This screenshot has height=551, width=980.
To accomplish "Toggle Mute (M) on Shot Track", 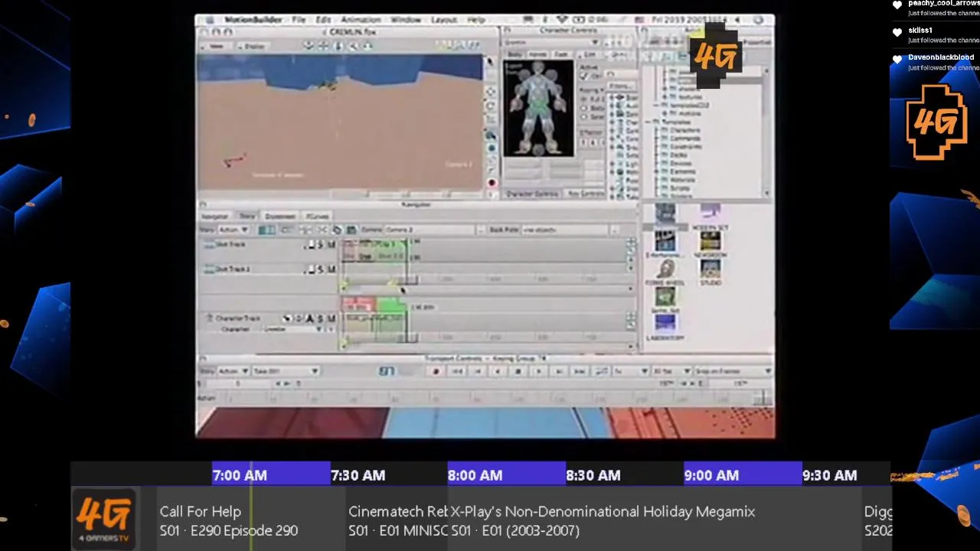I will click(332, 244).
